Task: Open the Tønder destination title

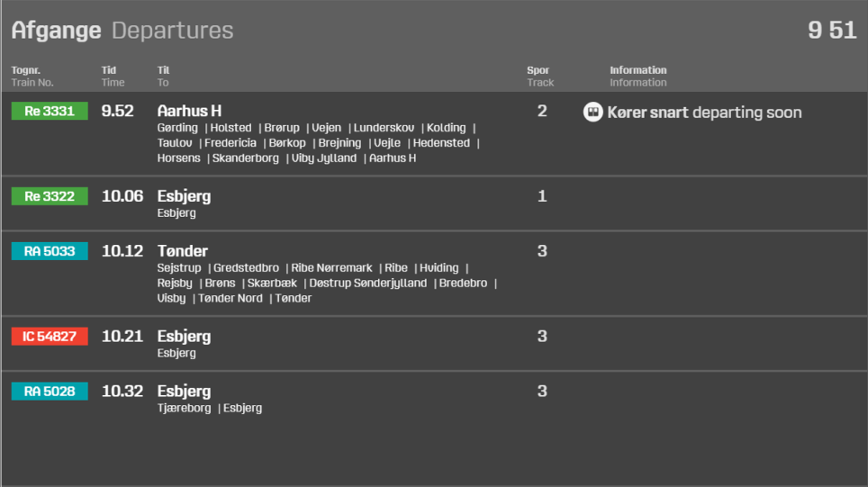Action: [x=183, y=251]
